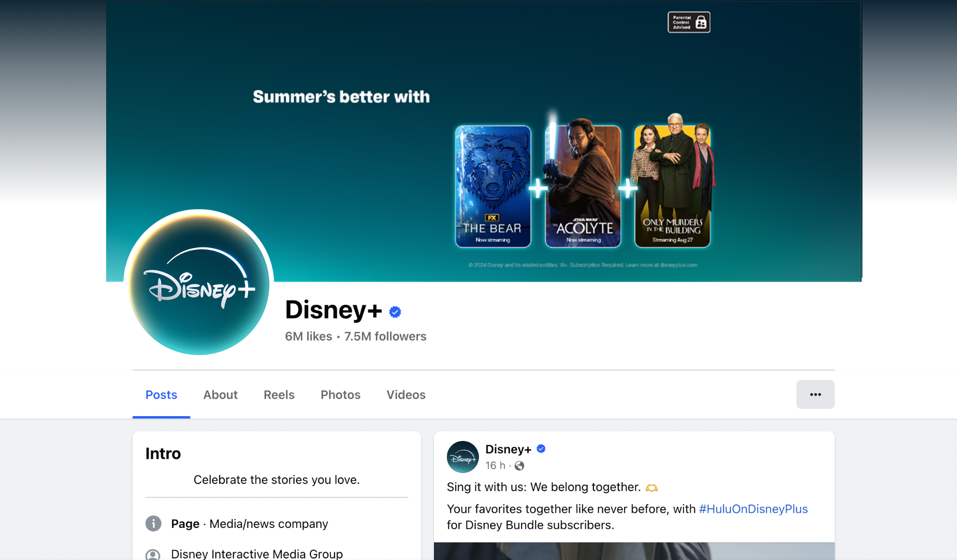Click the verified badge beside Disney+ page title
957x560 pixels.
pyautogui.click(x=395, y=312)
